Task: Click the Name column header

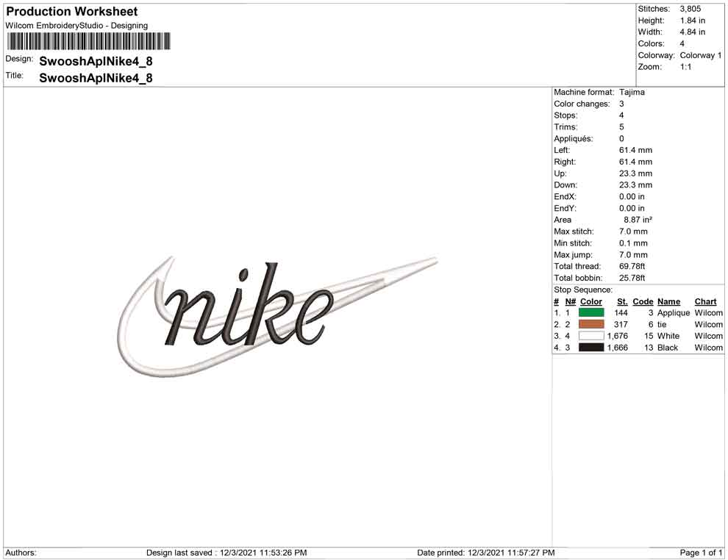Action: pos(669,301)
